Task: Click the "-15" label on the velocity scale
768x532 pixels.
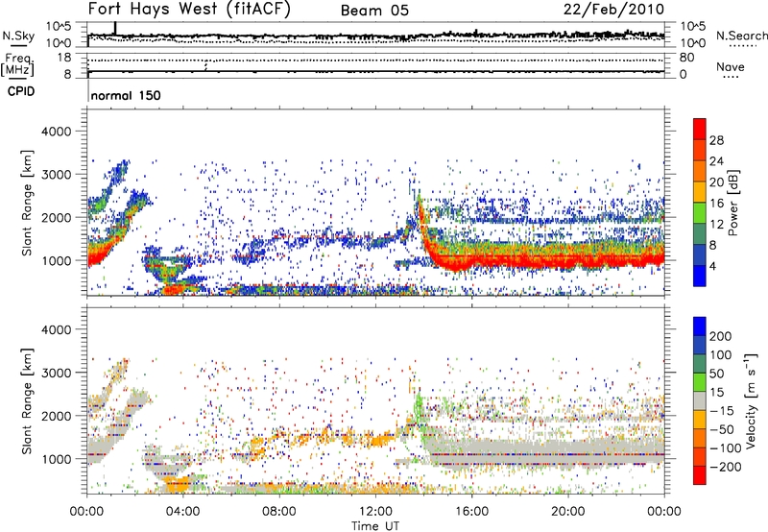Action: tap(722, 411)
